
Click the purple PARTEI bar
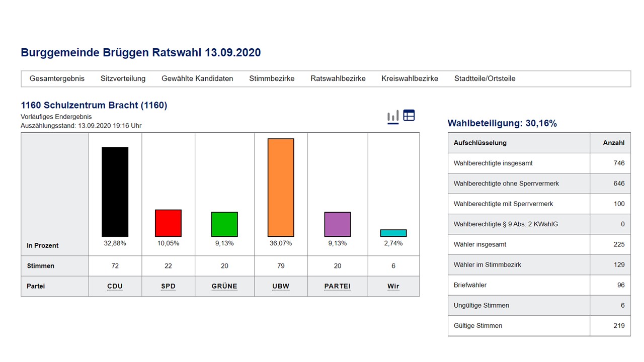(x=337, y=224)
